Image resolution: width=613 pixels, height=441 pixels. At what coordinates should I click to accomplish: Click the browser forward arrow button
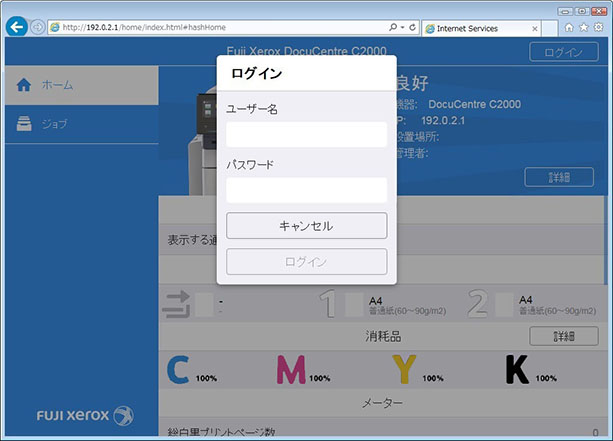pyautogui.click(x=38, y=27)
